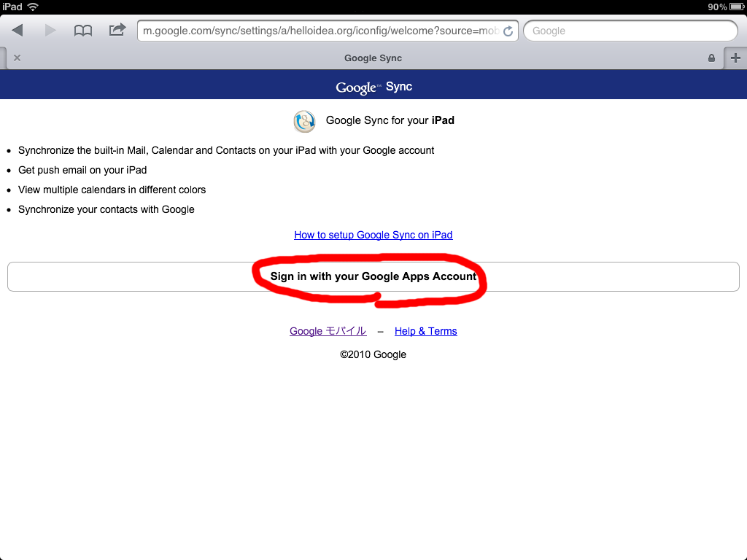Image resolution: width=747 pixels, height=560 pixels.
Task: Open the Help & Terms link
Action: 425,332
